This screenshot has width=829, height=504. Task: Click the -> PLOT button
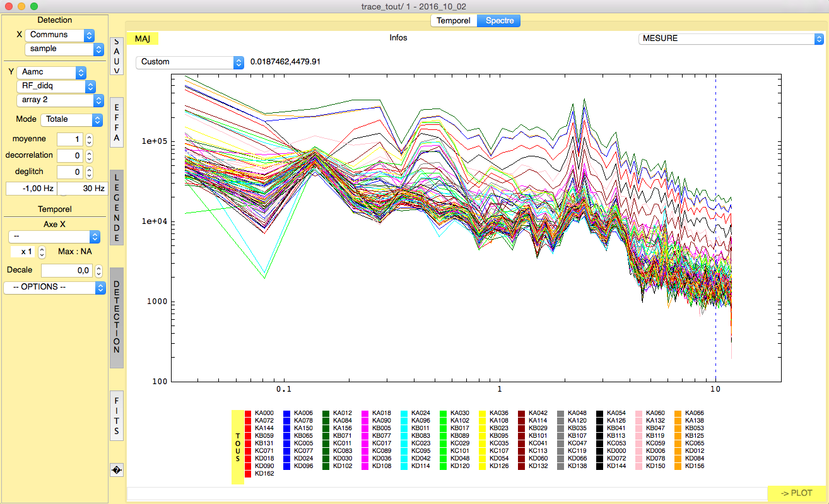(x=796, y=493)
